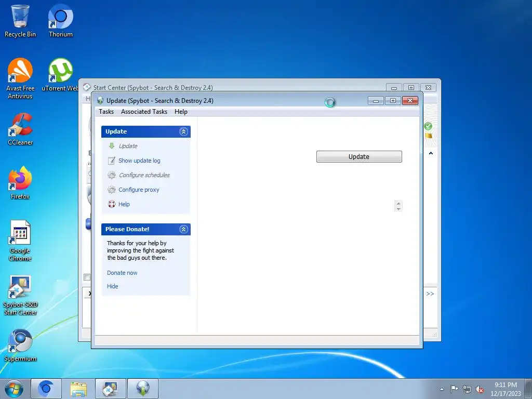Viewport: 532px width, 399px height.
Task: Select the Google Chrome desktop shortcut
Action: click(20, 241)
